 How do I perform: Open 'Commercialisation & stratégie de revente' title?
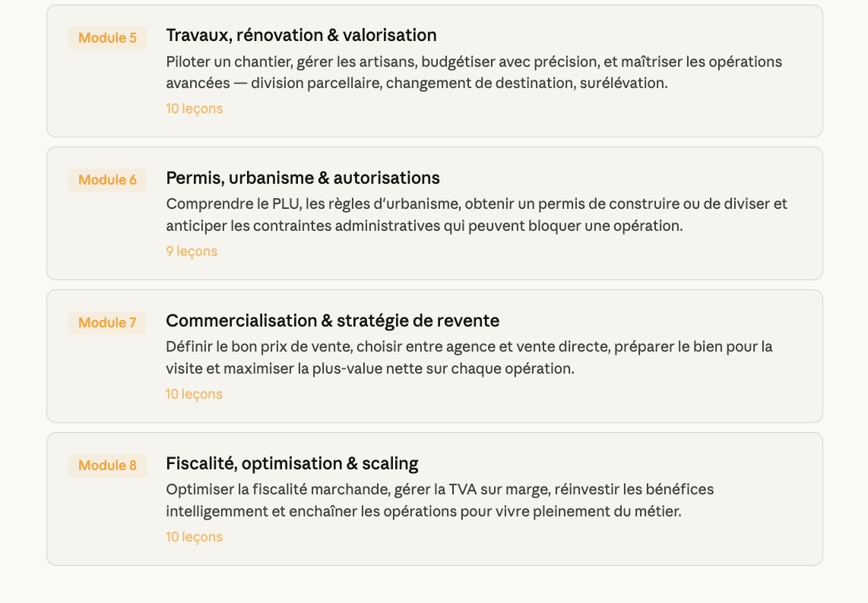332,320
